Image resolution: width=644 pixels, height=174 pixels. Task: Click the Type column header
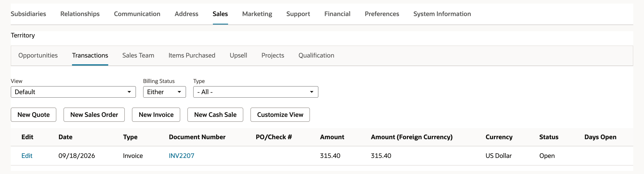pyautogui.click(x=130, y=137)
